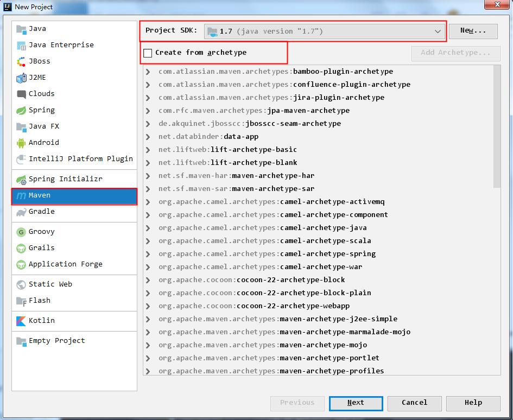513x420 pixels.
Task: Click the Empty Project folder icon
Action: 21,341
